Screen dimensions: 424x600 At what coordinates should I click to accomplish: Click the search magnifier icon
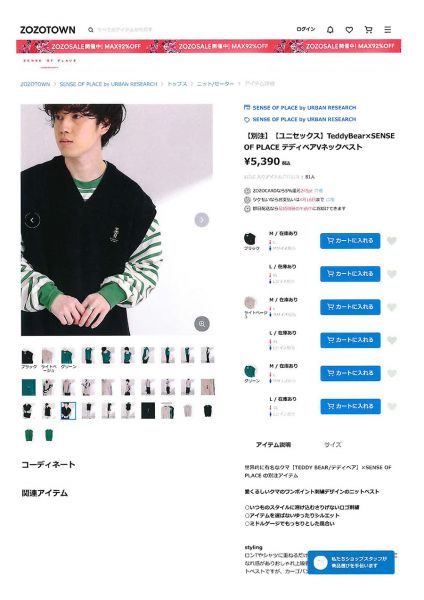(x=91, y=29)
